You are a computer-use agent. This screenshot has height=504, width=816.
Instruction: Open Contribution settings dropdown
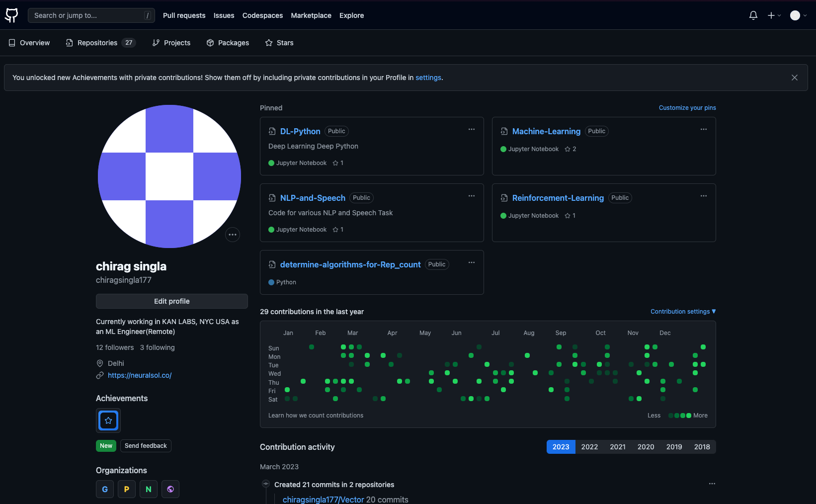[683, 312]
